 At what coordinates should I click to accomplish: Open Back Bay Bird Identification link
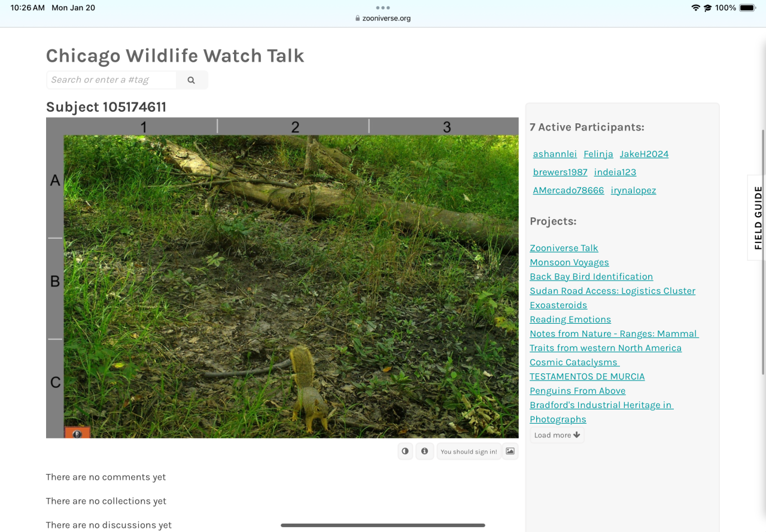pyautogui.click(x=591, y=276)
